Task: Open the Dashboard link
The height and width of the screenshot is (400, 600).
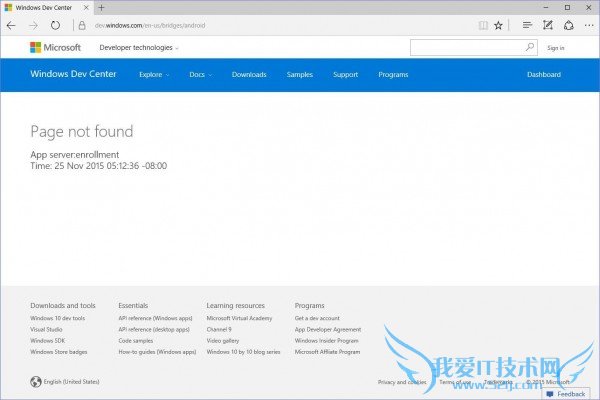Action: (x=544, y=75)
